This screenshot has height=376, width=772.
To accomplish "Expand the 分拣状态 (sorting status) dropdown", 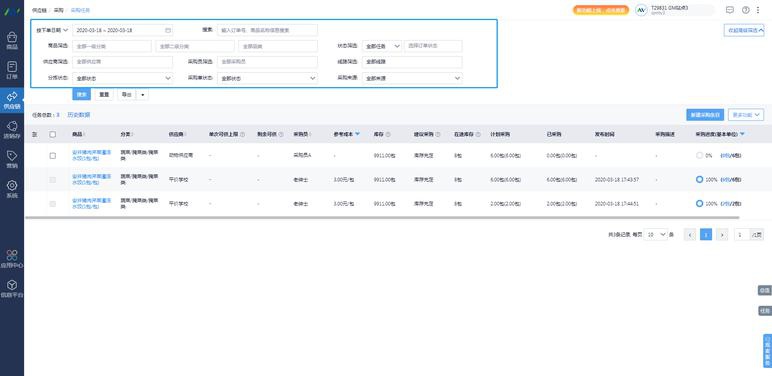I will pyautogui.click(x=123, y=78).
